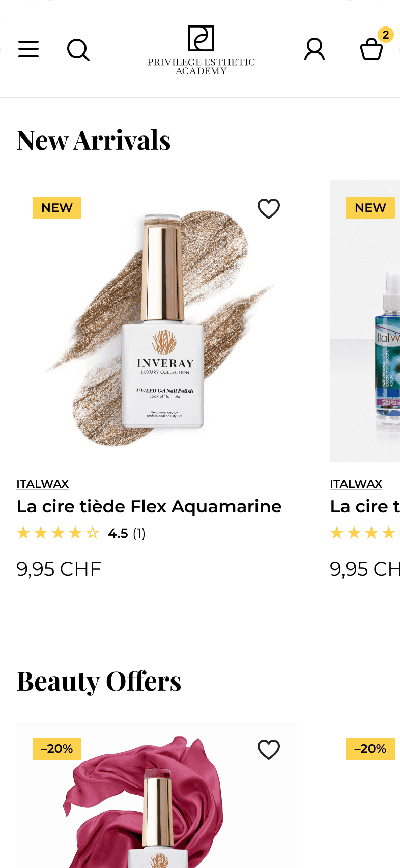Go to Privilege Esthetic Academy home logo

tap(201, 50)
